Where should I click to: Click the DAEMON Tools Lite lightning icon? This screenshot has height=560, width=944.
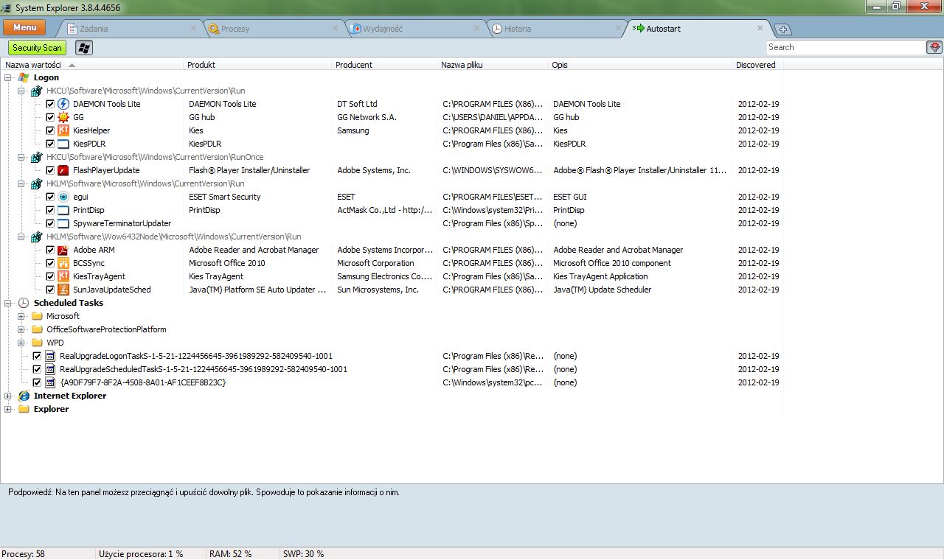click(x=63, y=104)
